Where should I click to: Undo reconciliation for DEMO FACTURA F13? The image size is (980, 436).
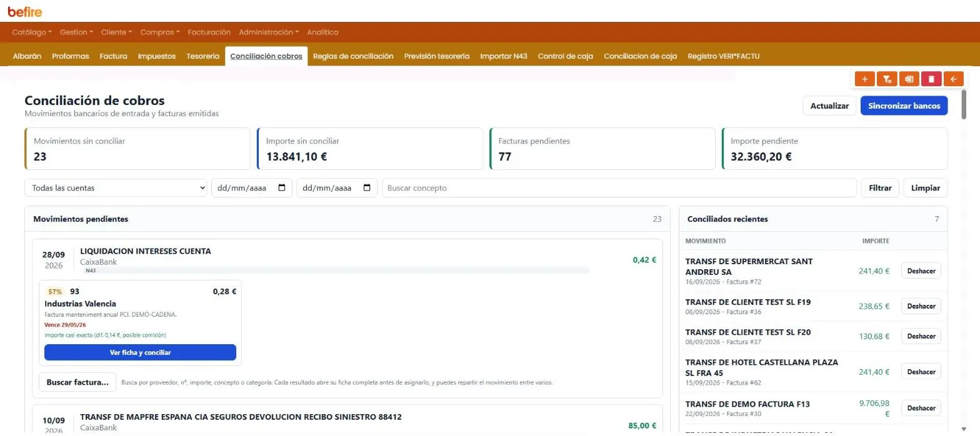pyautogui.click(x=921, y=408)
